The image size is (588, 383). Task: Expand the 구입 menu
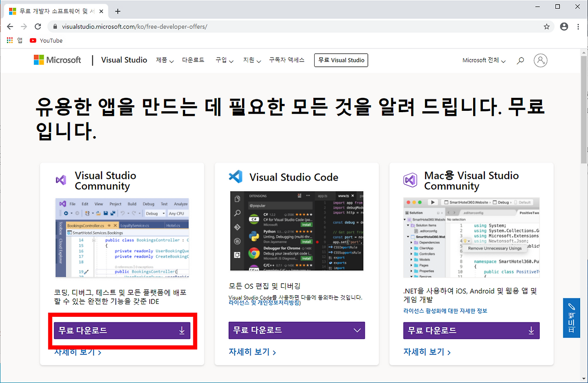pyautogui.click(x=225, y=60)
